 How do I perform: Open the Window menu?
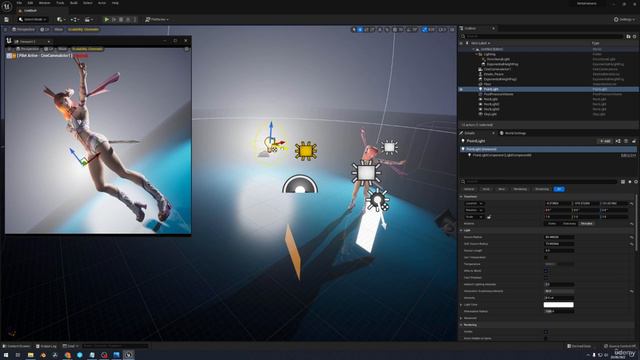(x=44, y=3)
